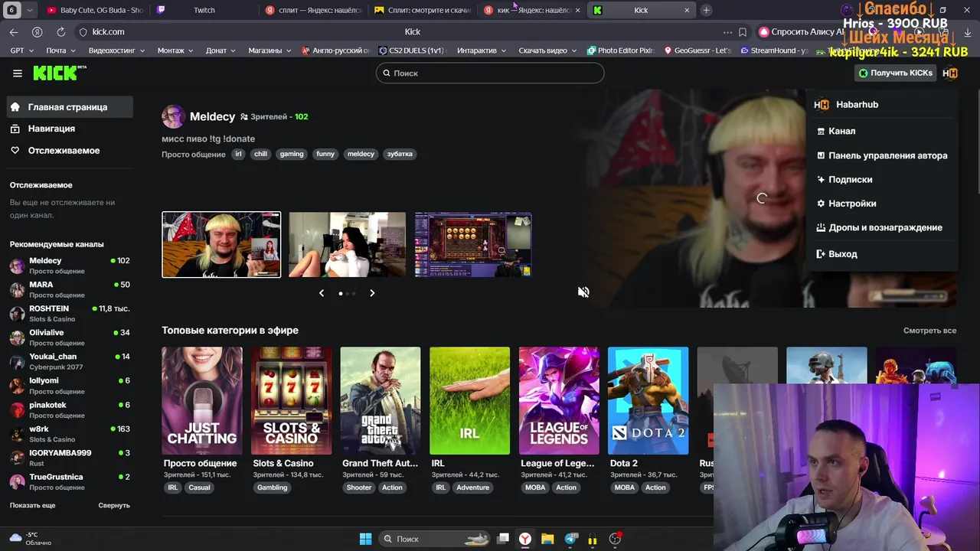The image size is (980, 551).
Task: Open Дропы и вознаграждение menu item
Action: 879,227
